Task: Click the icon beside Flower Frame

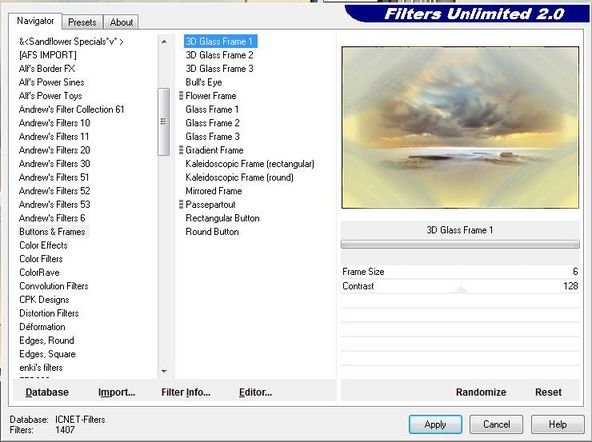Action: [x=181, y=96]
